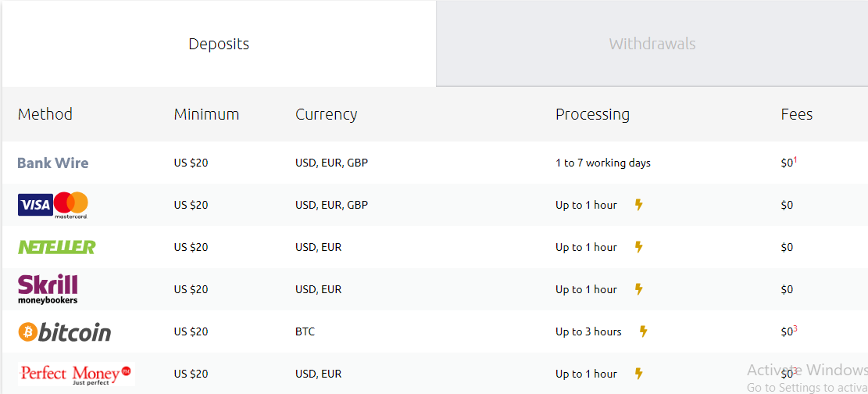Viewport: 868px width, 394px height.
Task: Click lightning bolt icon in Neteller row
Action: pos(639,247)
